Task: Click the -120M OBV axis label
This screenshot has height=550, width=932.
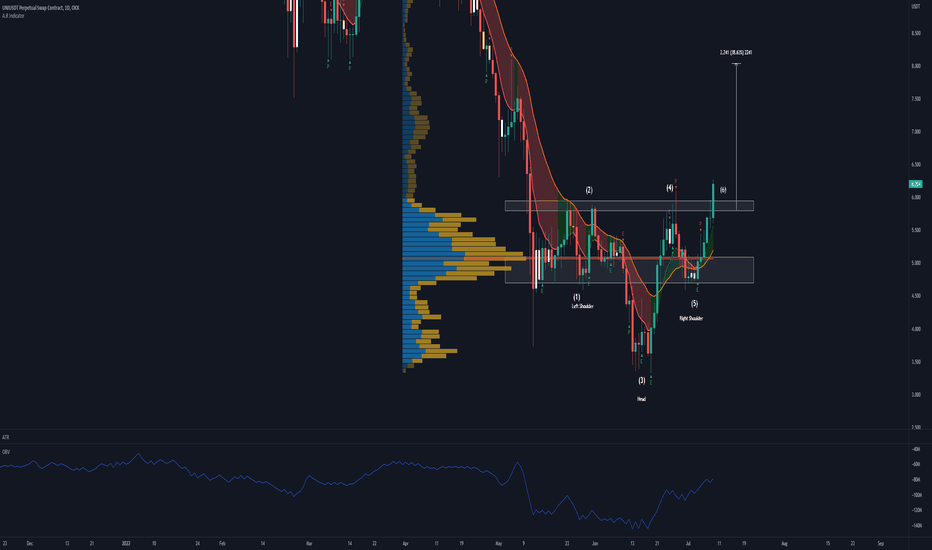Action: (x=916, y=510)
